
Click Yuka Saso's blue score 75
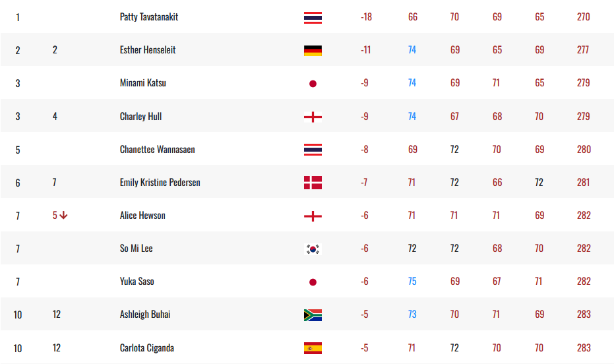coord(412,282)
